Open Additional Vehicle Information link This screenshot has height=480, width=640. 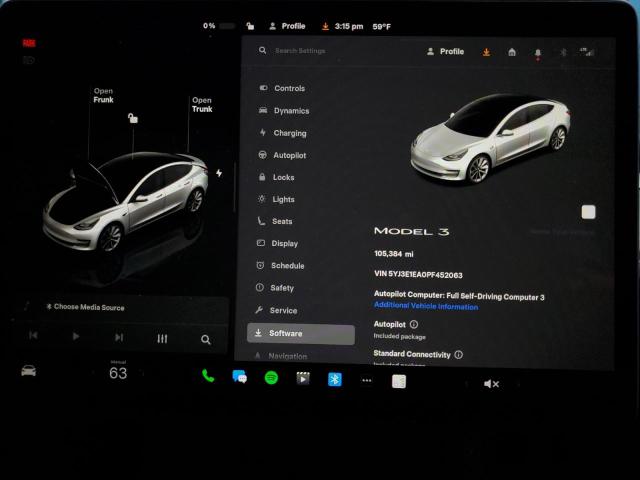(x=425, y=306)
